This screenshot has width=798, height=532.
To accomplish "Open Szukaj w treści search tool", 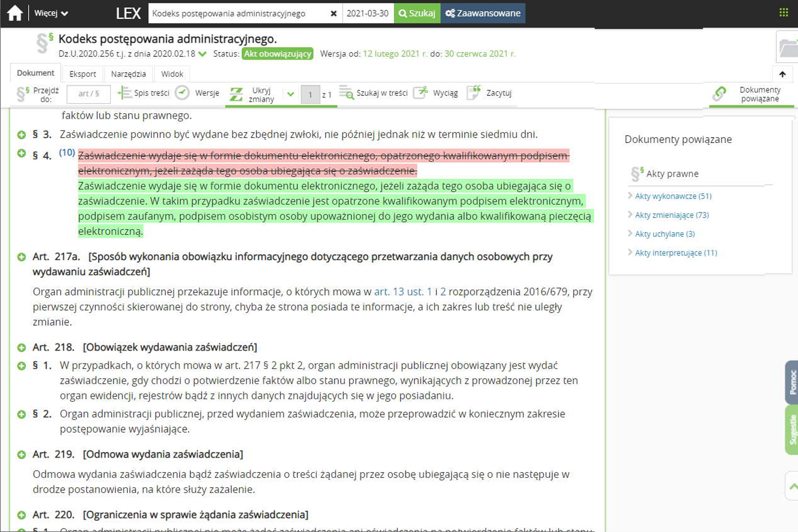I will click(x=374, y=93).
